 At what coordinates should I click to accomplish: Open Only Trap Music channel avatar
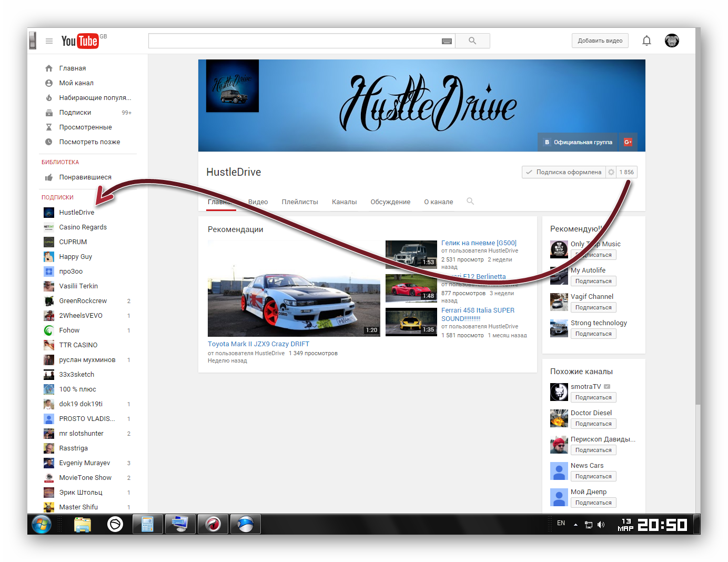pos(559,249)
